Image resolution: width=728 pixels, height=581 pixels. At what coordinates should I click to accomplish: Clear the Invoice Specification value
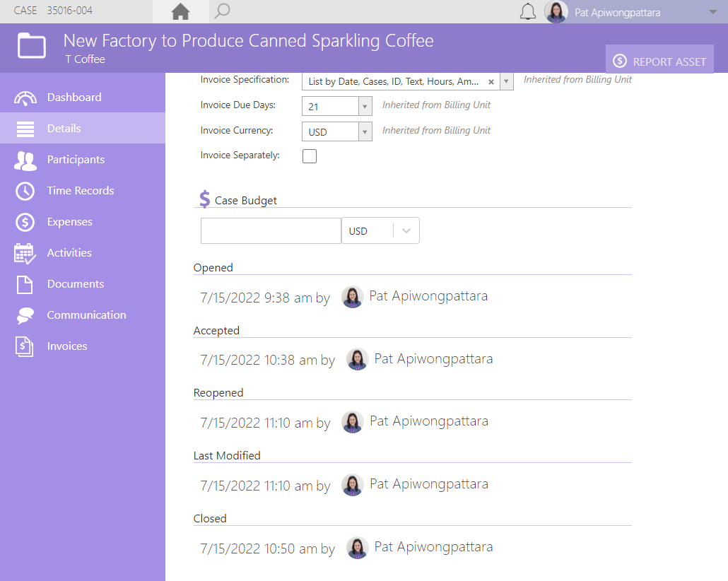coord(491,82)
